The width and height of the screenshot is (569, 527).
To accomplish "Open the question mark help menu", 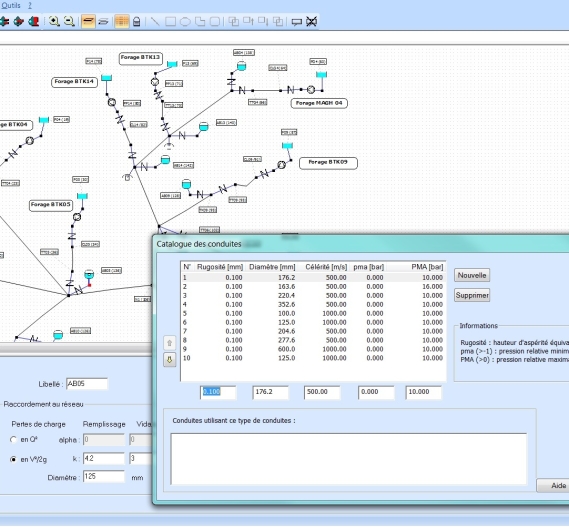I will 30,5.
